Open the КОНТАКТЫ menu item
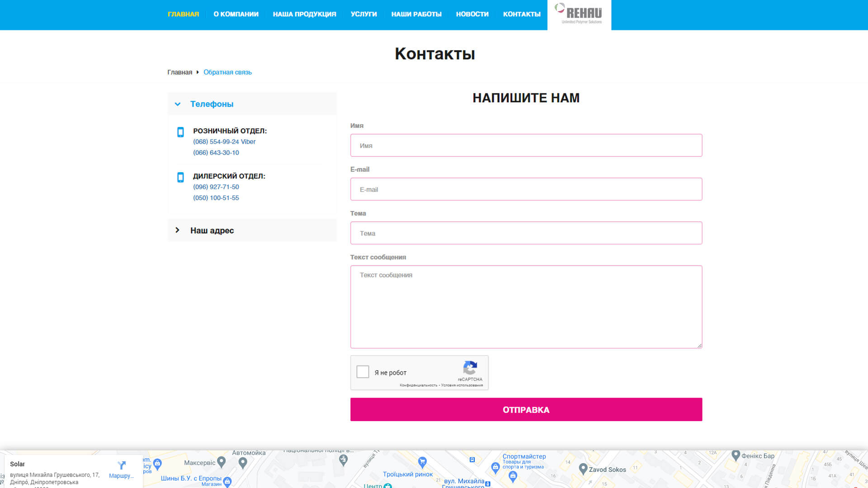The height and width of the screenshot is (488, 868). [x=522, y=14]
